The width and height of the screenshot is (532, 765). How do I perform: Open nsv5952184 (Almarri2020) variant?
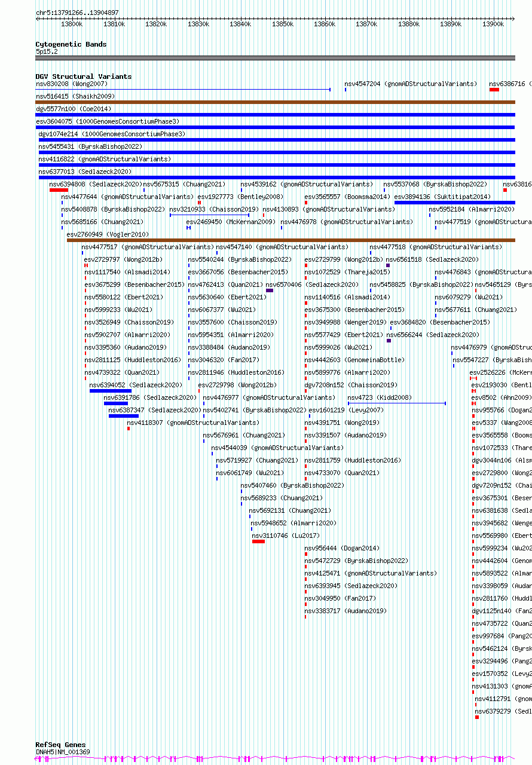pyautogui.click(x=472, y=209)
